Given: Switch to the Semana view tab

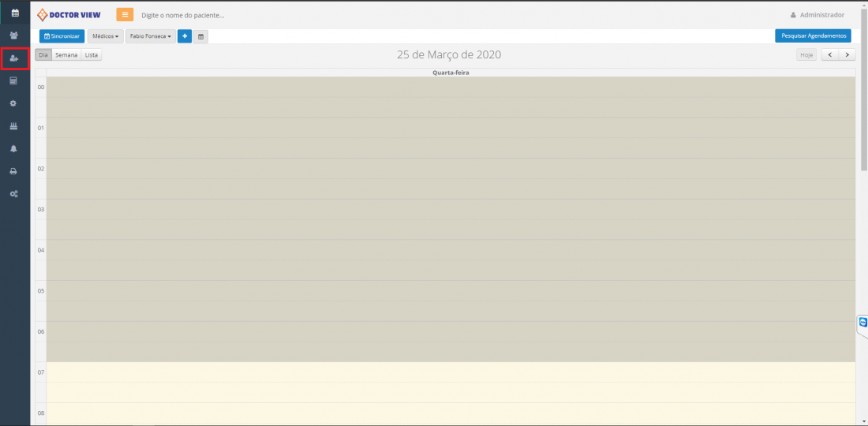Looking at the screenshot, I should pos(66,55).
